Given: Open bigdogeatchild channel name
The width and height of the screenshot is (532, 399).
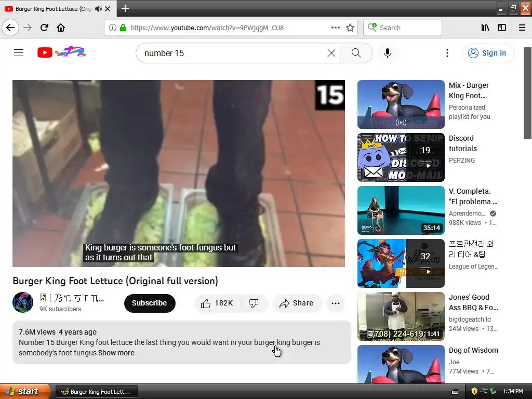Looking at the screenshot, I should (470, 320).
